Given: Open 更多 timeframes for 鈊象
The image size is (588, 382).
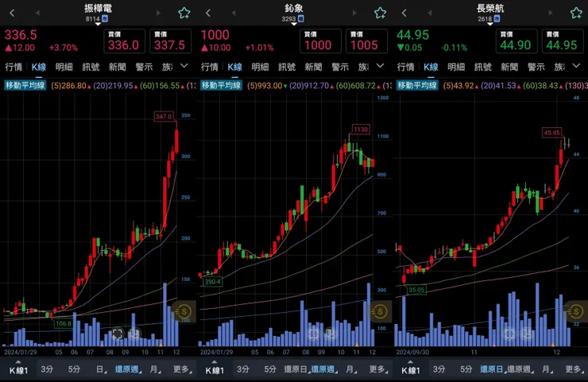Looking at the screenshot, I should (x=378, y=369).
